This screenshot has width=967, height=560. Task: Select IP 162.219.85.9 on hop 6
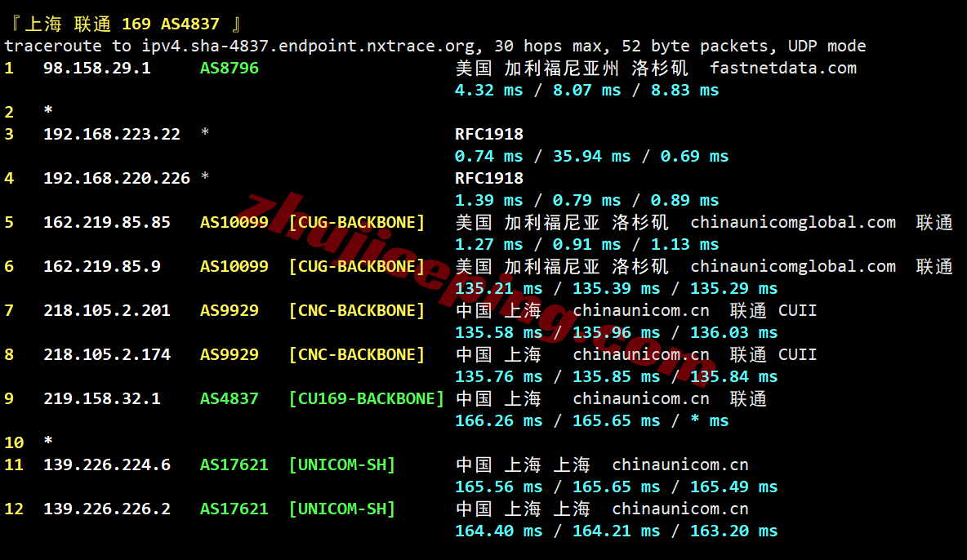click(102, 266)
